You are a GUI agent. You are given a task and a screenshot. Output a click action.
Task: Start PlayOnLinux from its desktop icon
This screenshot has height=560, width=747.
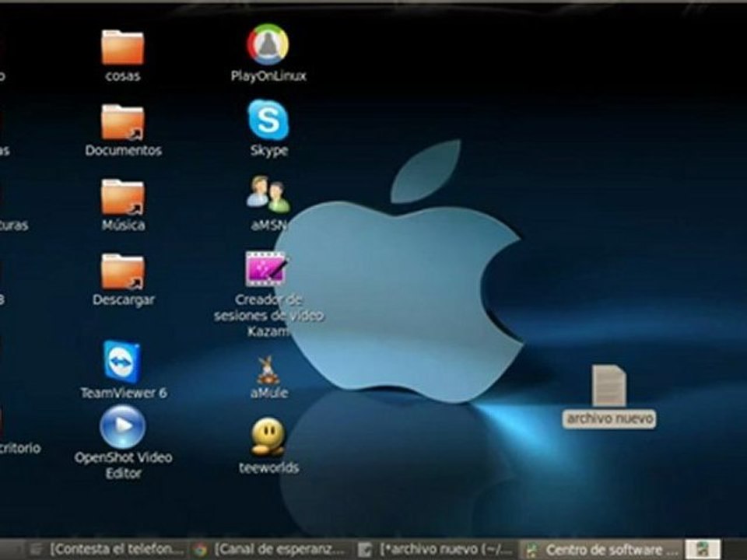268,44
